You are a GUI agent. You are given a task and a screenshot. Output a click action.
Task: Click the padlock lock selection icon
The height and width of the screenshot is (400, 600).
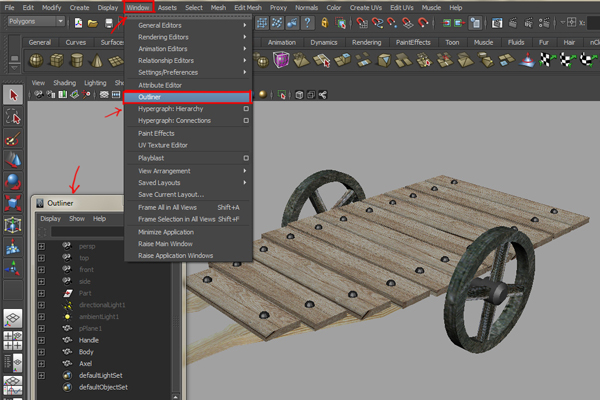[324, 23]
